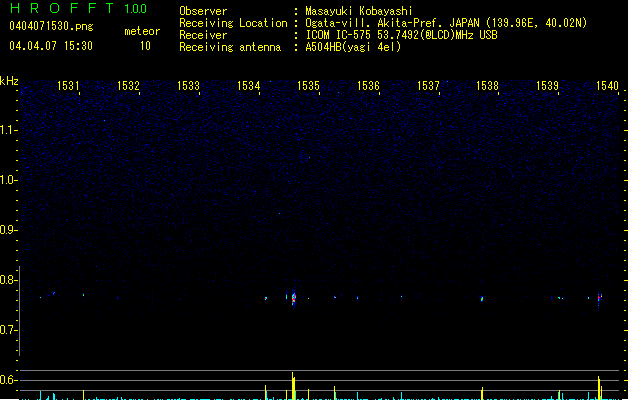Image resolution: width=629 pixels, height=400 pixels.
Task: Select observer name Masayuki Kobayashi
Action: tap(359, 11)
